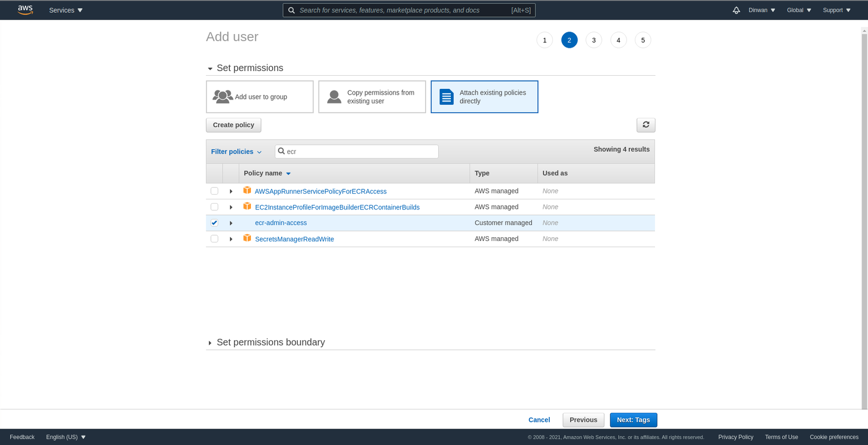Click the Previous button

583,420
